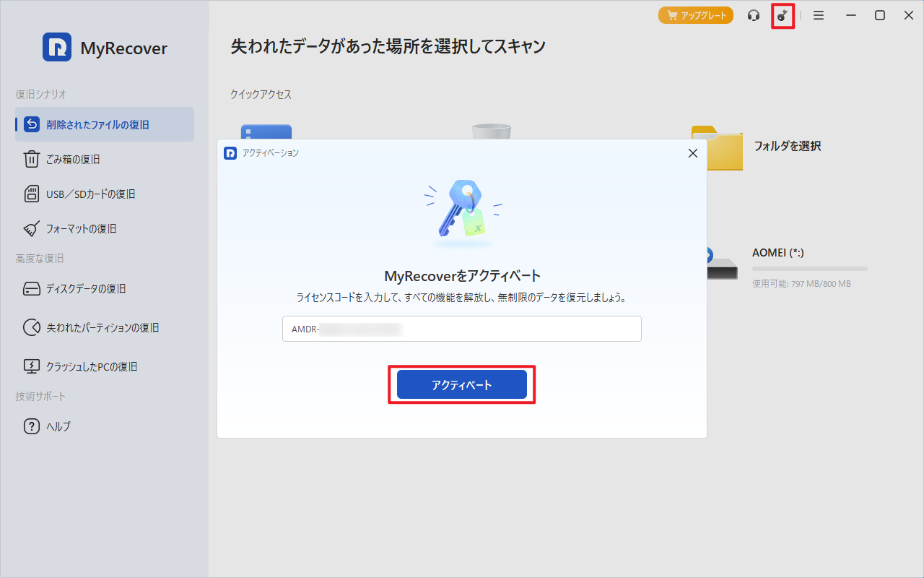This screenshot has width=924, height=578.
Task: Open the activation key icon in title bar
Action: 783,15
